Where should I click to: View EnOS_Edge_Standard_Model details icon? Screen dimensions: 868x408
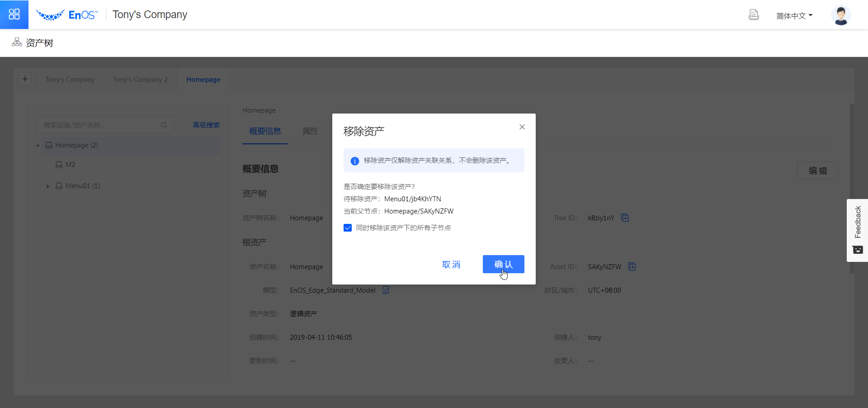[x=386, y=290]
